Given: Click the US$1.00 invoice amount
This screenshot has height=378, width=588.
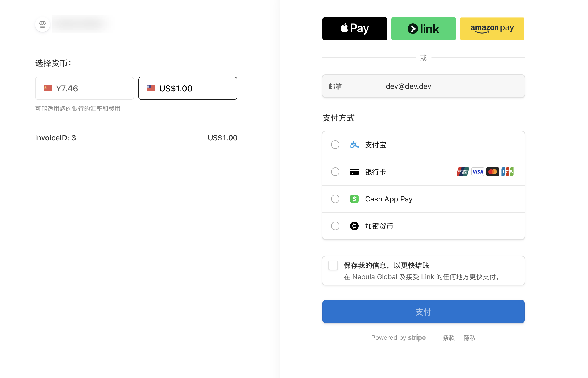Looking at the screenshot, I should point(222,138).
